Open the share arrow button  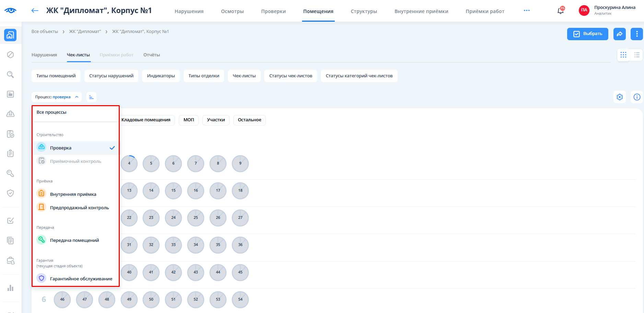point(619,34)
